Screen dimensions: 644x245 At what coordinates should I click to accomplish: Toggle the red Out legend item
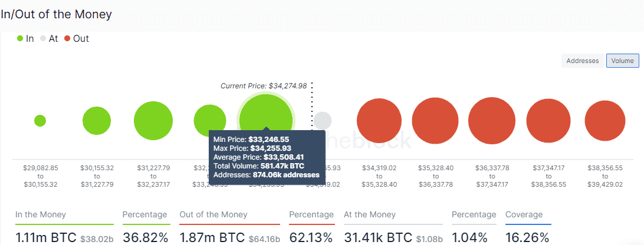(x=77, y=39)
